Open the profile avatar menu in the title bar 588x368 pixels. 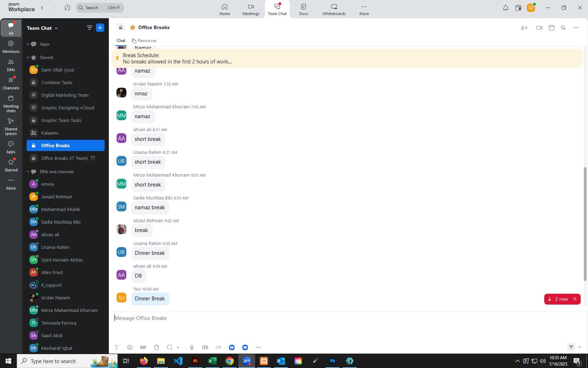point(531,8)
